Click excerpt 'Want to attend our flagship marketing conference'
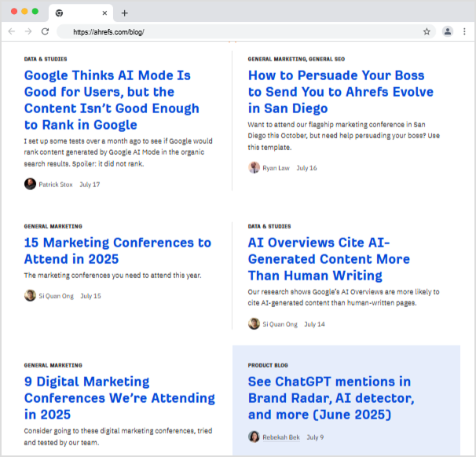 [343, 136]
